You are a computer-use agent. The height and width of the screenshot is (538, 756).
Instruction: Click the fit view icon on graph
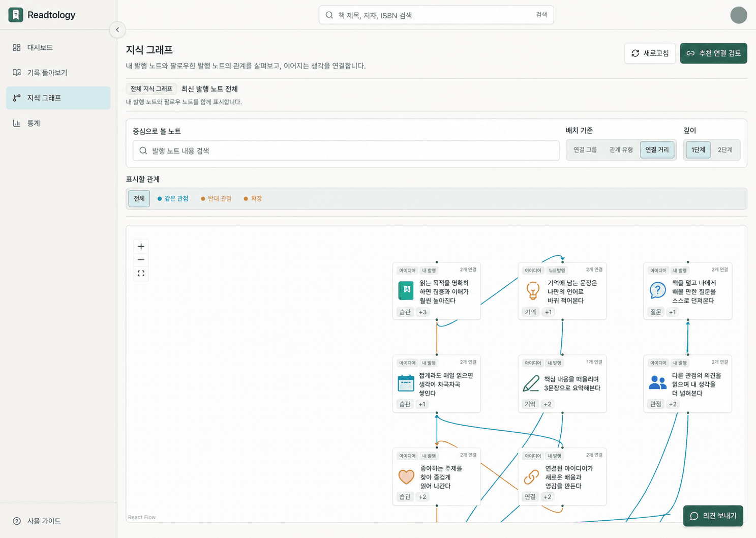[141, 274]
